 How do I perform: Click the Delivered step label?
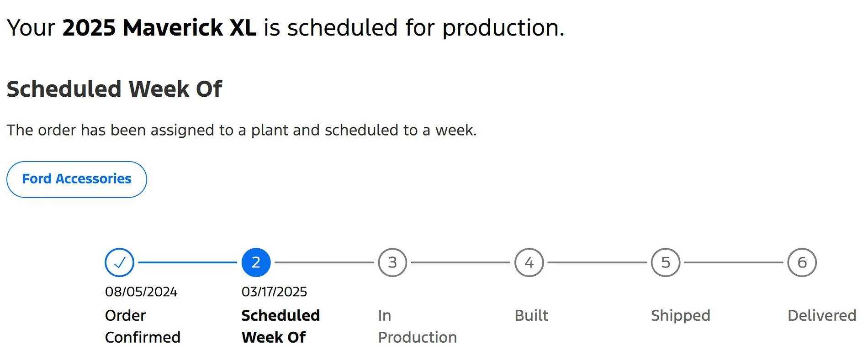coord(822,315)
